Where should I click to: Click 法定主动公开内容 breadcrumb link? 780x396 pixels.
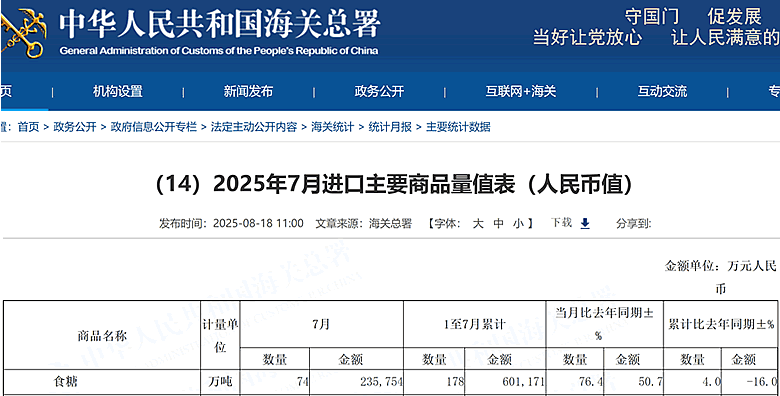(x=254, y=127)
